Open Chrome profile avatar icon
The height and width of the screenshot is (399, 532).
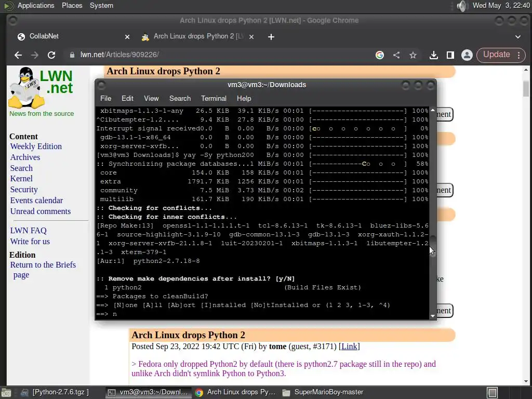[x=467, y=55]
